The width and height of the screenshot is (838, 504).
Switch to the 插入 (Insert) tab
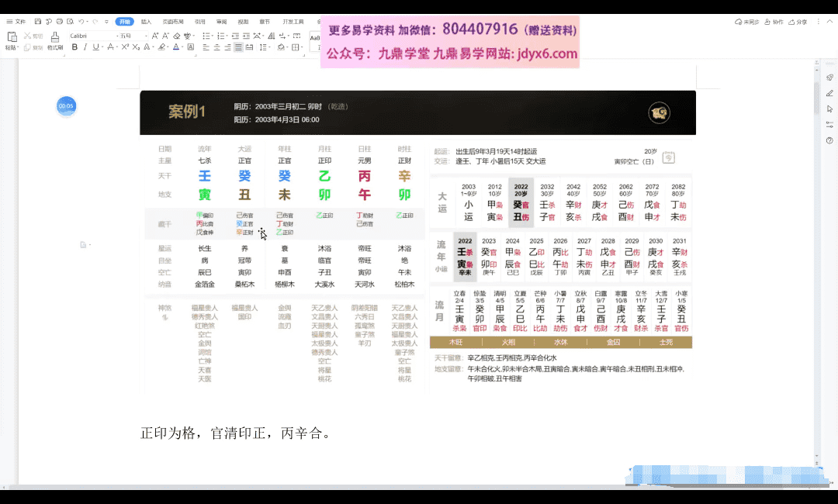tap(146, 22)
